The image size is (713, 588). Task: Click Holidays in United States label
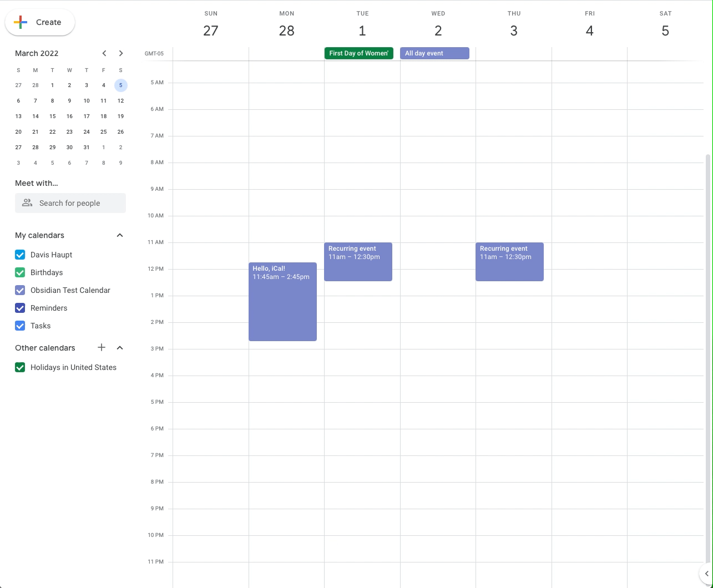tap(73, 367)
